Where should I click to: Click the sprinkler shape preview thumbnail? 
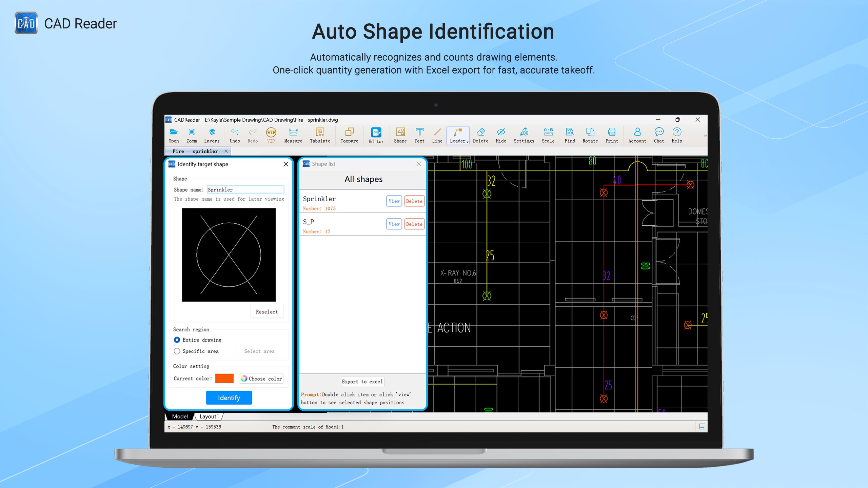(229, 255)
